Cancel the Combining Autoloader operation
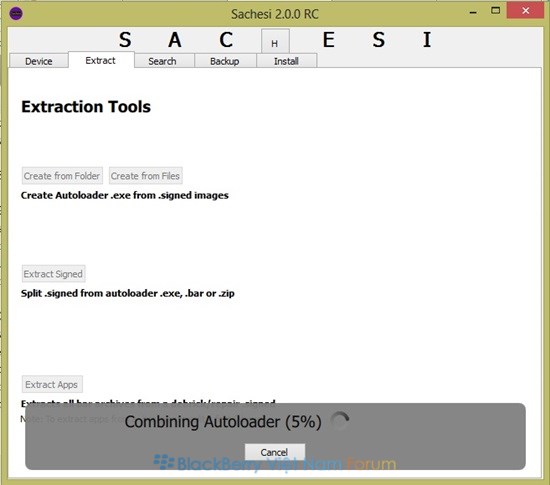This screenshot has width=550, height=485. click(275, 452)
